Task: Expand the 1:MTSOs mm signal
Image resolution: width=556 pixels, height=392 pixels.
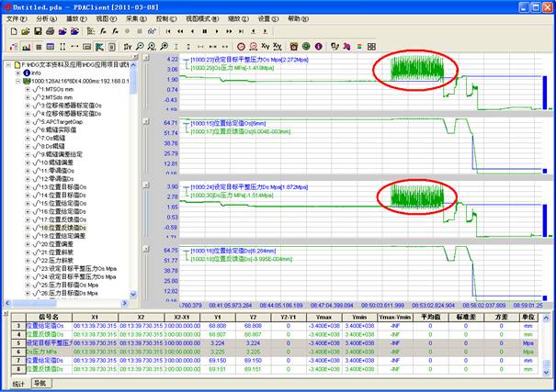Action: pyautogui.click(x=28, y=91)
